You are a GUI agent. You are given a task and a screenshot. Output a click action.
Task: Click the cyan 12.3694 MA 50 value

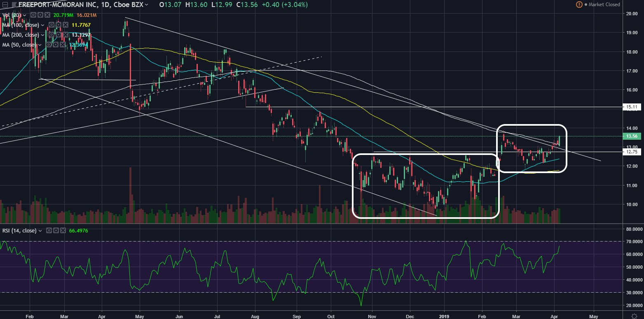point(78,45)
